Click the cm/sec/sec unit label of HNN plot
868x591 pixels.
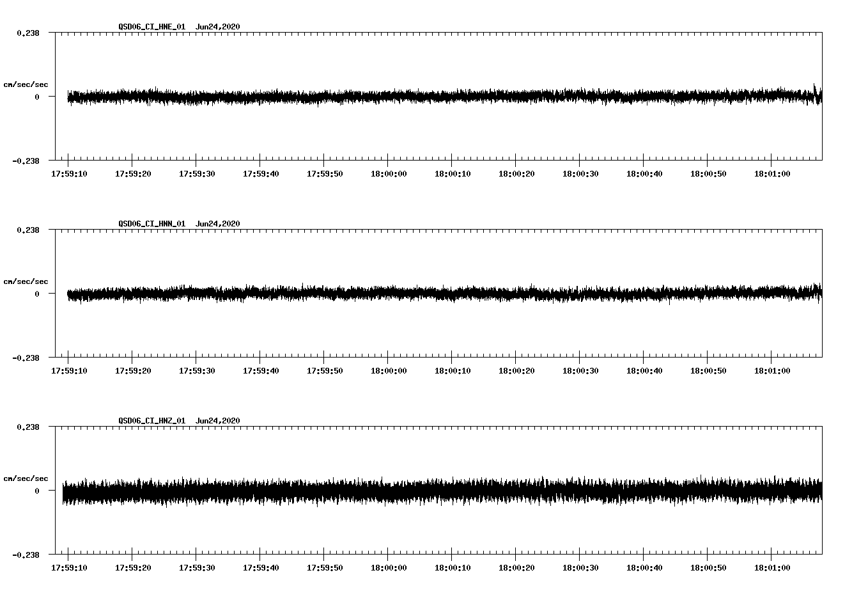point(26,281)
